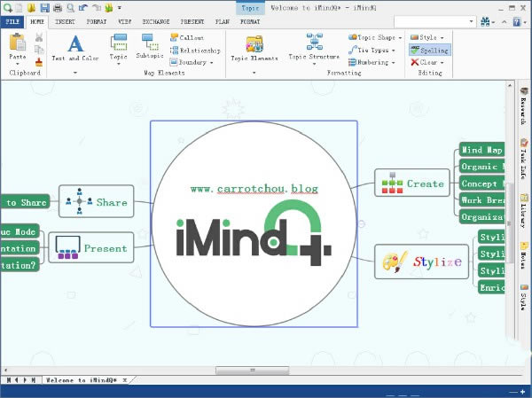532x398 pixels.
Task: Click the zoom slider minus button
Action: 513,392
